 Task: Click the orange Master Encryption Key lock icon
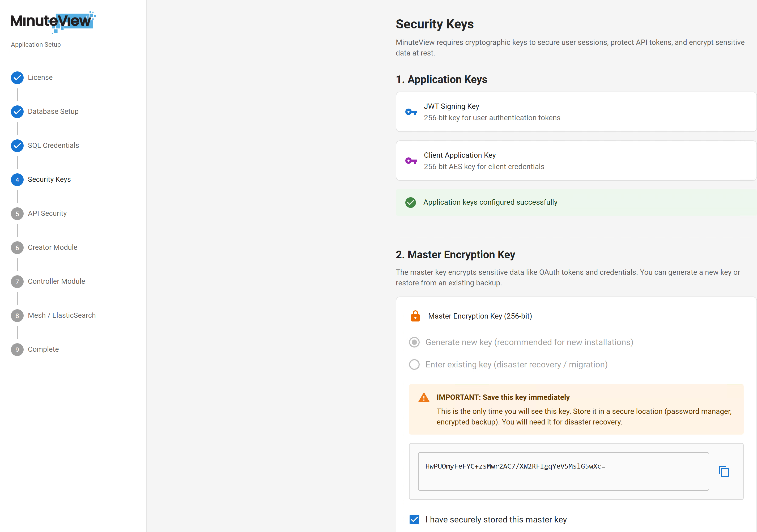tap(415, 316)
